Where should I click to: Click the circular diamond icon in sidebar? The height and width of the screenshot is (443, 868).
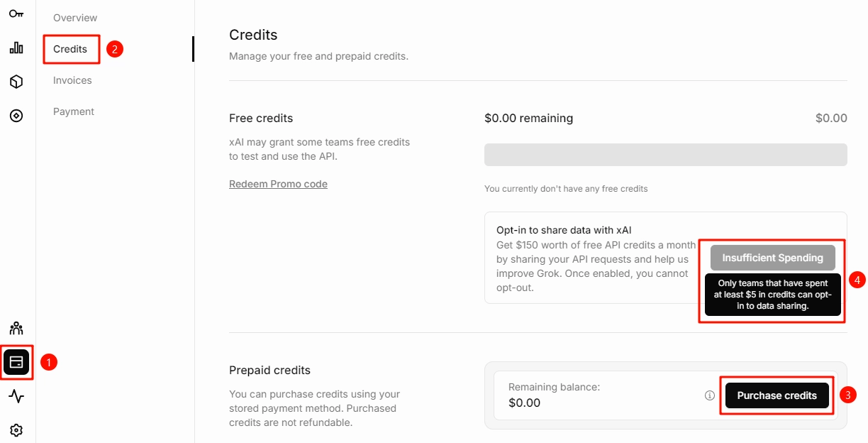coord(16,116)
